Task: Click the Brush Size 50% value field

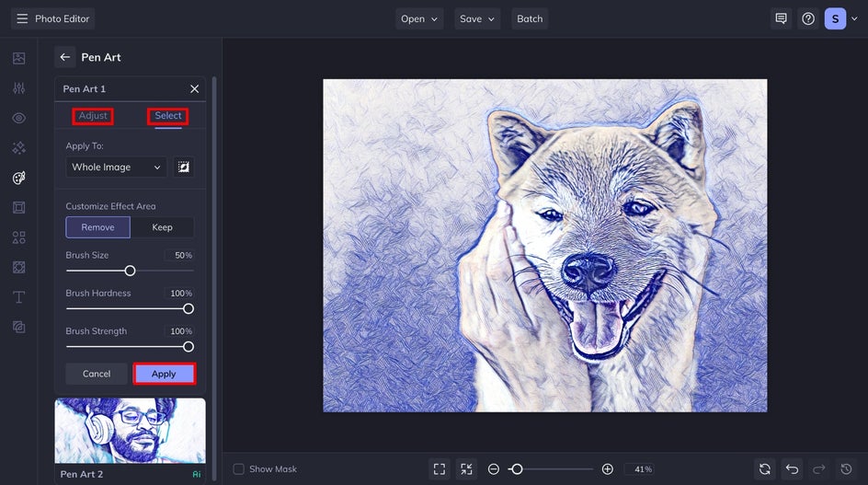Action: [x=179, y=255]
